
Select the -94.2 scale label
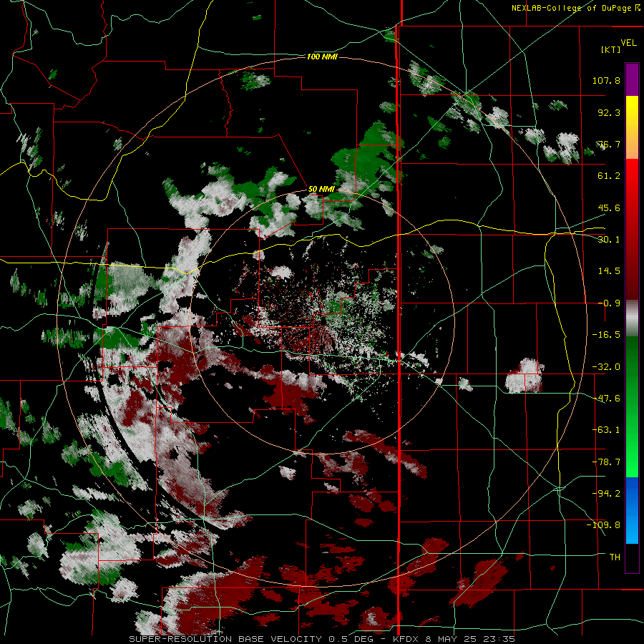pyautogui.click(x=606, y=494)
